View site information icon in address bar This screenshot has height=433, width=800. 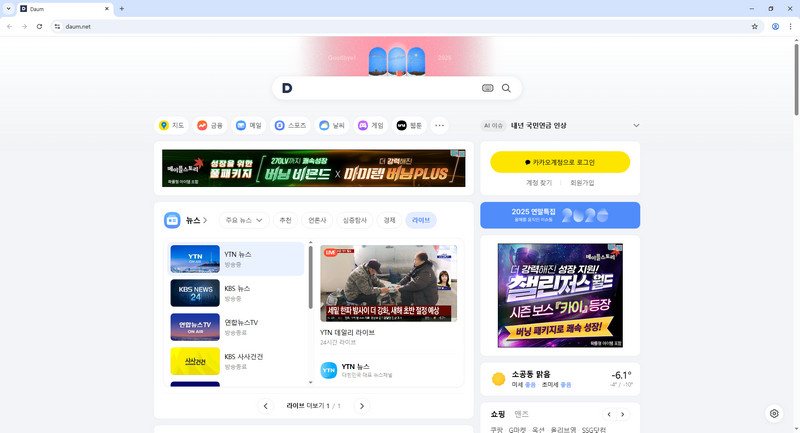[57, 27]
